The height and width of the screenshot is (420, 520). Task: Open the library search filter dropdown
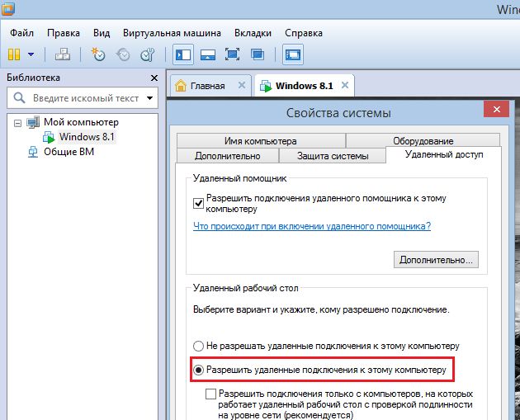tap(149, 98)
